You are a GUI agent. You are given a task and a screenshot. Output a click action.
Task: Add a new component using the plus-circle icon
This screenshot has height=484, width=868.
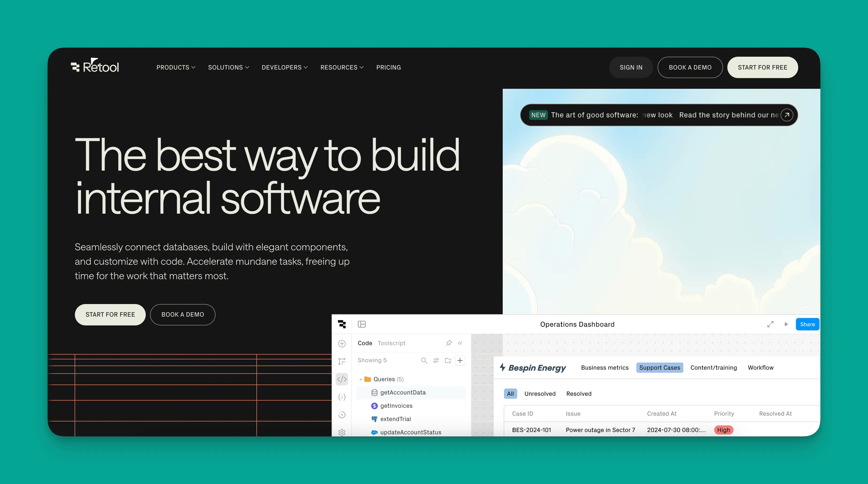[x=342, y=343]
